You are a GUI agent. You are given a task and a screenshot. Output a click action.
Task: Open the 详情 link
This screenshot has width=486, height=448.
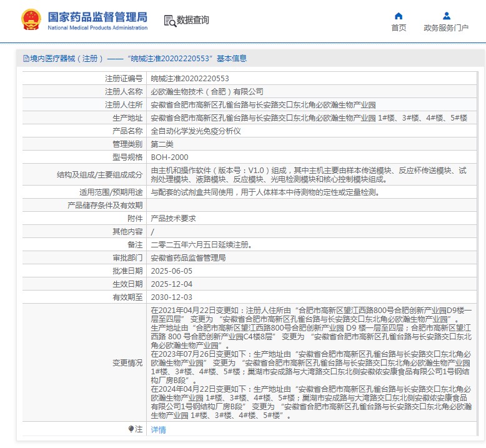pos(159,430)
